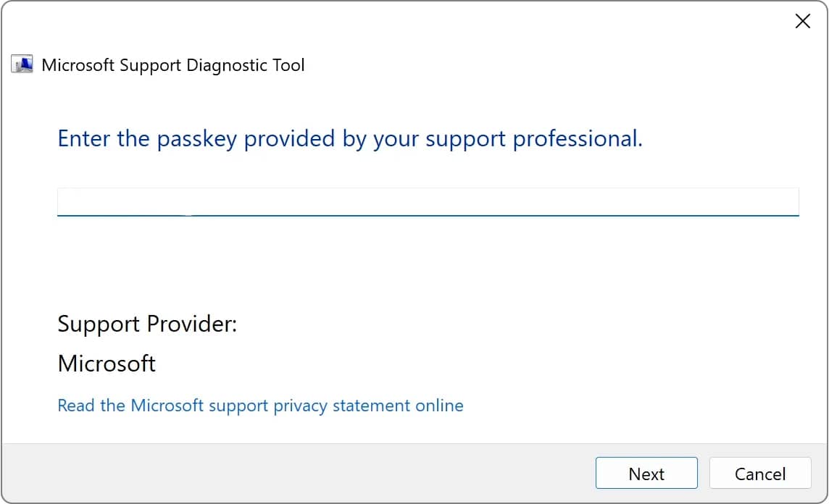This screenshot has width=829, height=504.
Task: Focus the passkey input field
Action: (428, 201)
